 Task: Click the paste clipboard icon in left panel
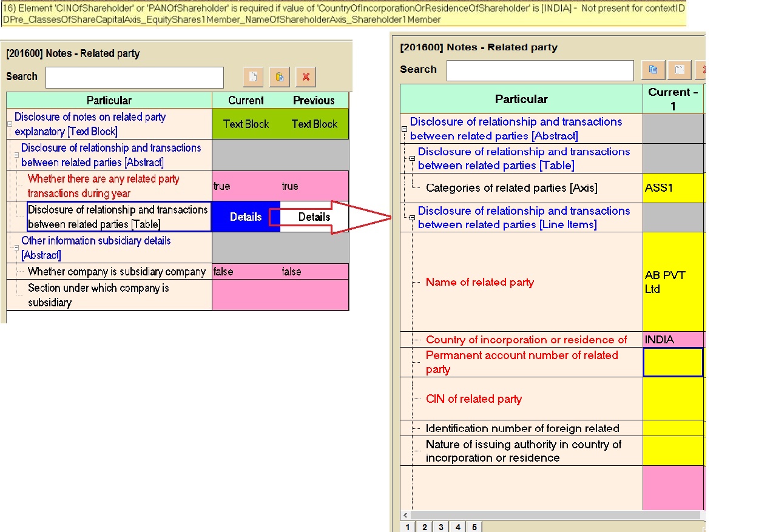click(x=279, y=77)
